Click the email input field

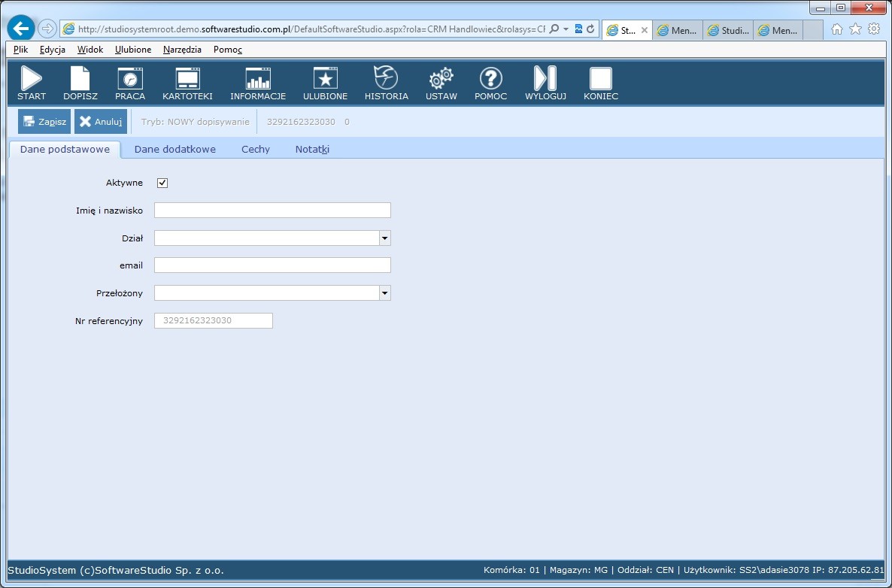tap(272, 265)
